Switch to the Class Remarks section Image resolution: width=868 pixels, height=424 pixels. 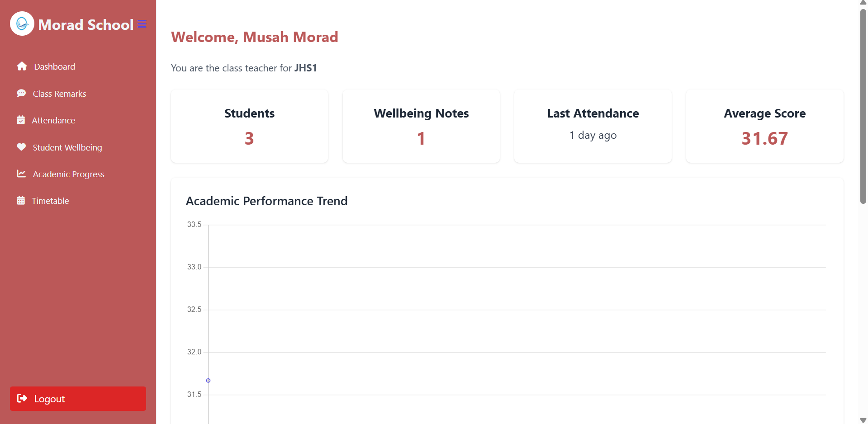59,93
